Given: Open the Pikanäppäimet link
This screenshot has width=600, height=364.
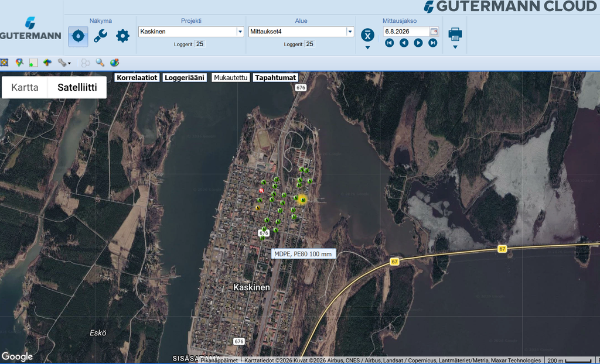Looking at the screenshot, I should [x=219, y=360].
